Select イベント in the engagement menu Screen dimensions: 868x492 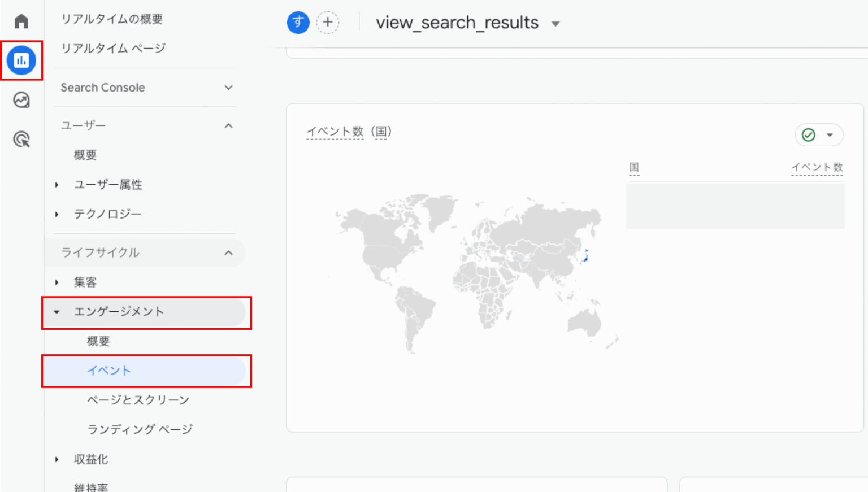coord(109,371)
